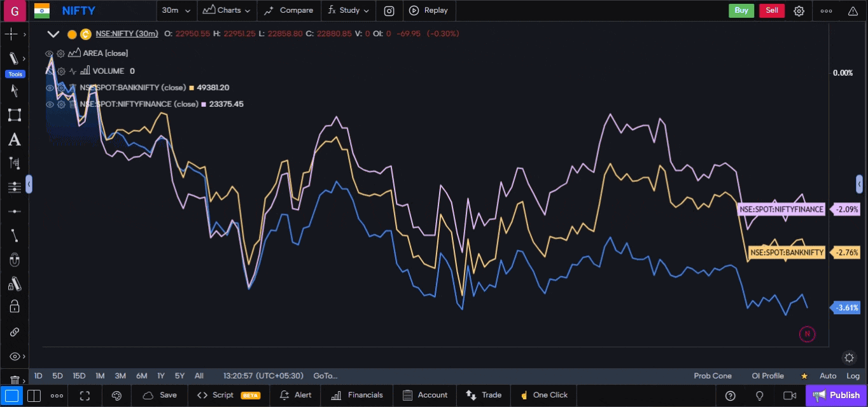Image resolution: width=868 pixels, height=407 pixels.
Task: Click the Sell button
Action: tap(771, 10)
